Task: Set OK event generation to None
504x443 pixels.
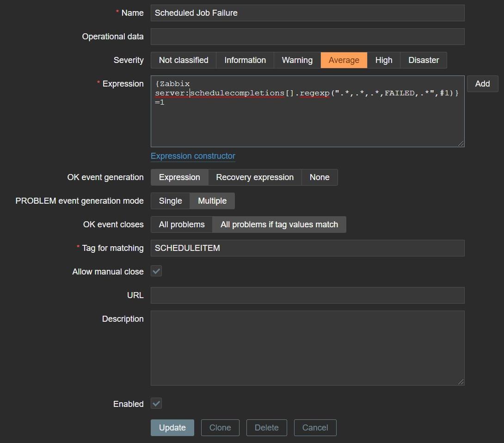Action: tap(320, 177)
